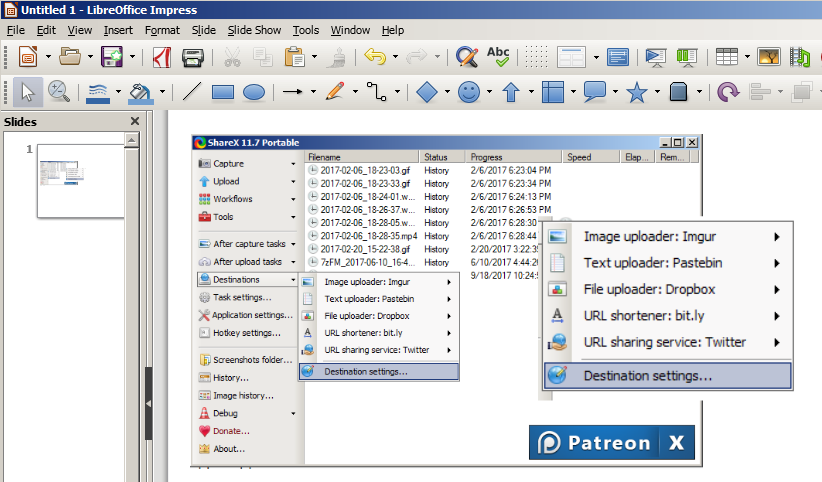Image resolution: width=822 pixels, height=482 pixels.
Task: Insert a diamond basic shape
Action: pyautogui.click(x=426, y=92)
